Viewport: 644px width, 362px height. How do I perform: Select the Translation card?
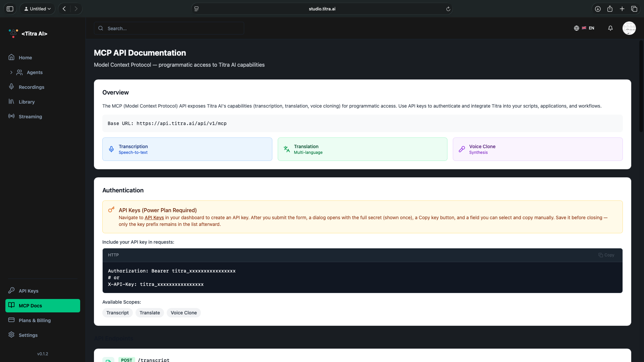click(363, 149)
